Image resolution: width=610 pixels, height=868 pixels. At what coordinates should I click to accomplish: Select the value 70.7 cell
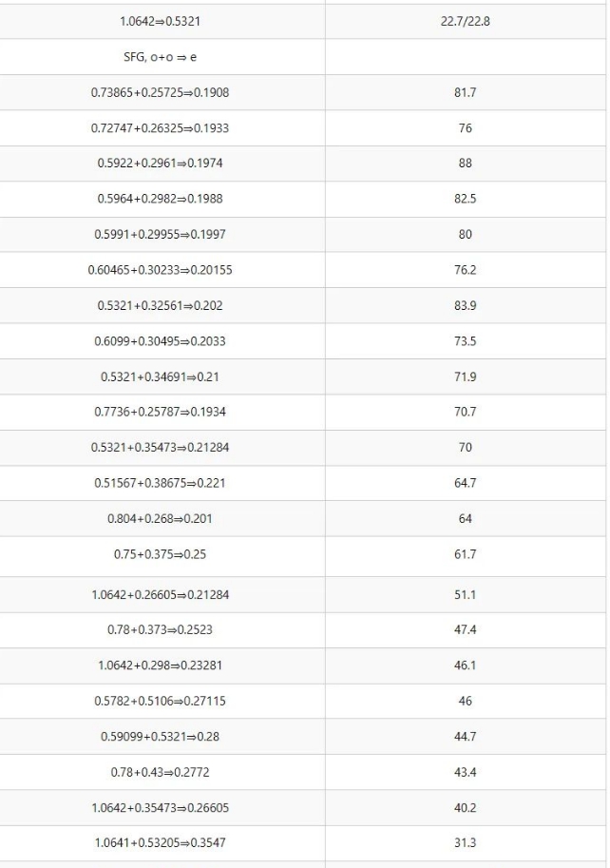(x=466, y=412)
